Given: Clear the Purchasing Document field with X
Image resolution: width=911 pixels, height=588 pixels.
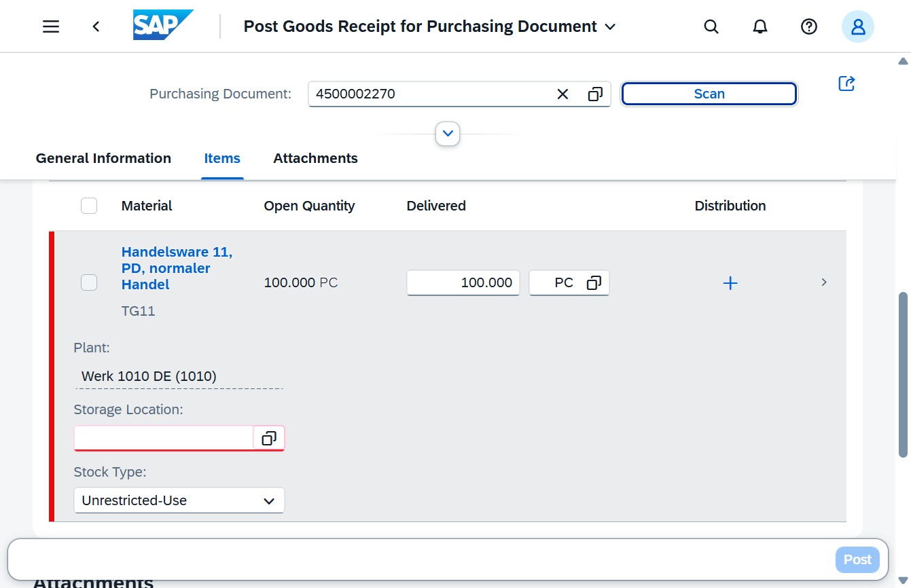Looking at the screenshot, I should point(562,94).
